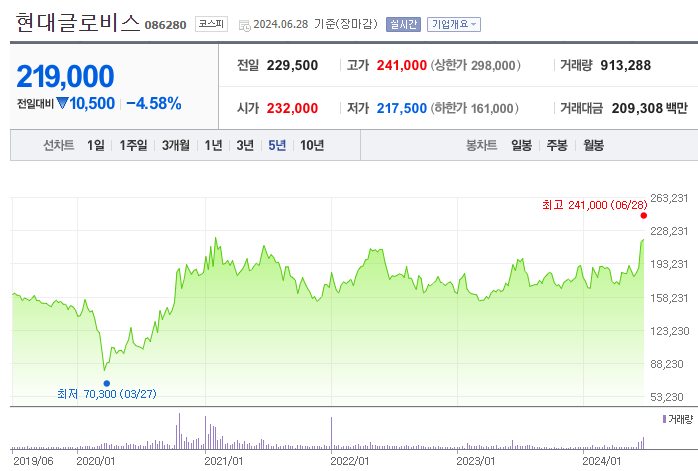Click the 코스피 market badge

coord(211,24)
